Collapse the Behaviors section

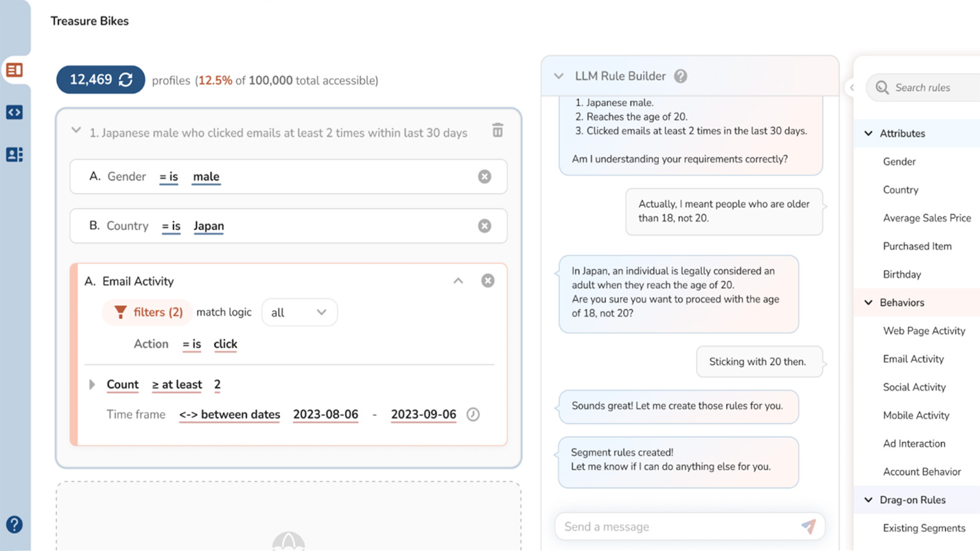pyautogui.click(x=869, y=302)
